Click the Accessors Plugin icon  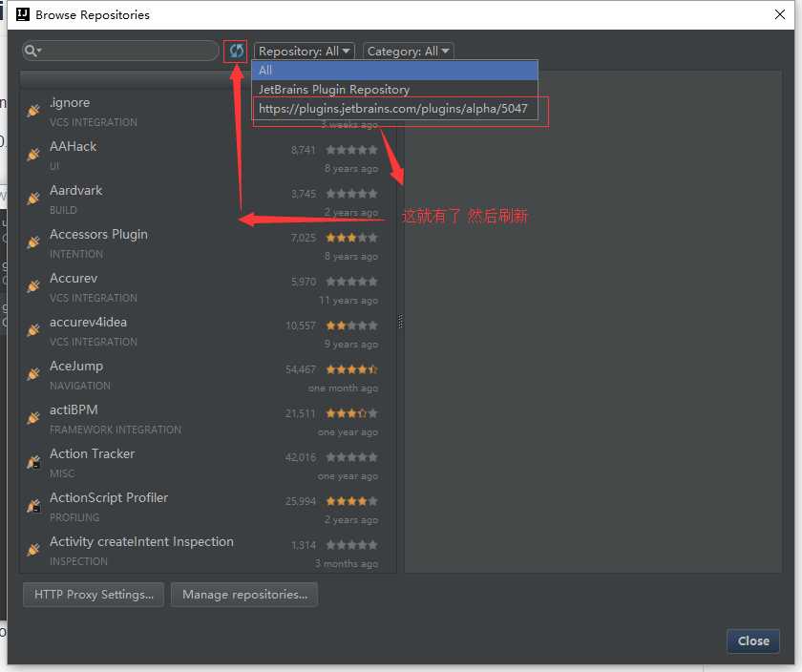[33, 241]
